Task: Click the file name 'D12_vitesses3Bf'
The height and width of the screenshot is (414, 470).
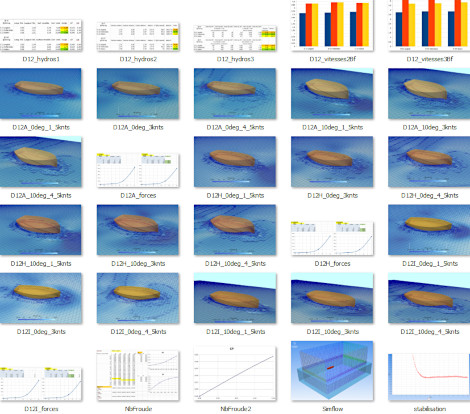Action: click(x=429, y=59)
